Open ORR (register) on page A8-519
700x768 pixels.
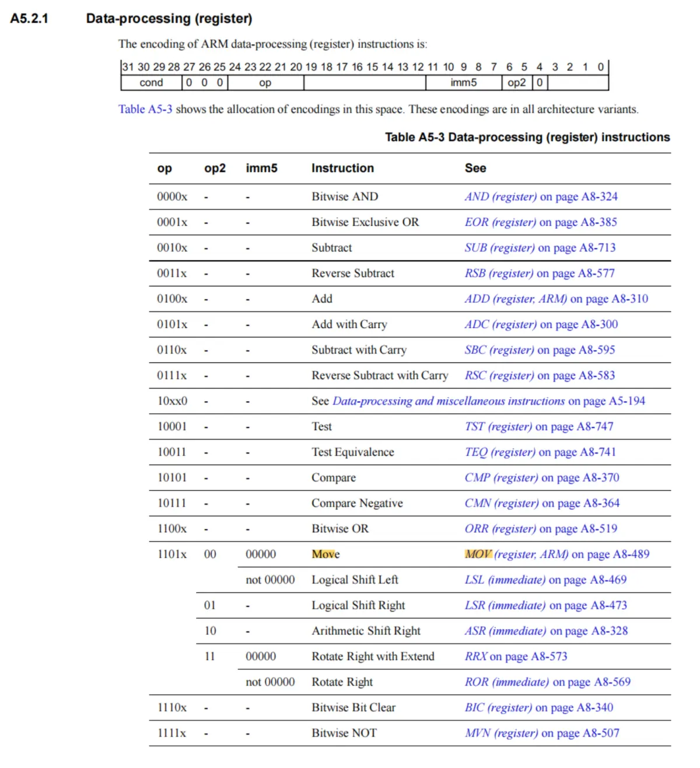tap(541, 529)
